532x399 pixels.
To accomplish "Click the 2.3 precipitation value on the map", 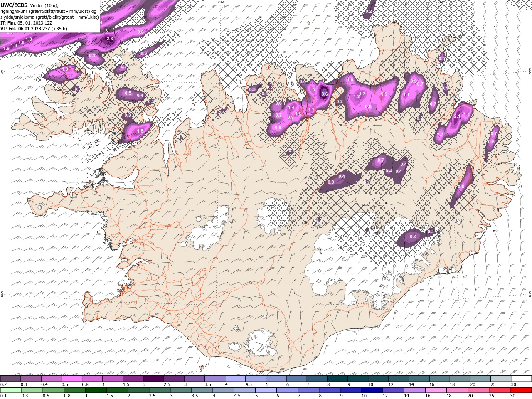I will coord(110,39).
